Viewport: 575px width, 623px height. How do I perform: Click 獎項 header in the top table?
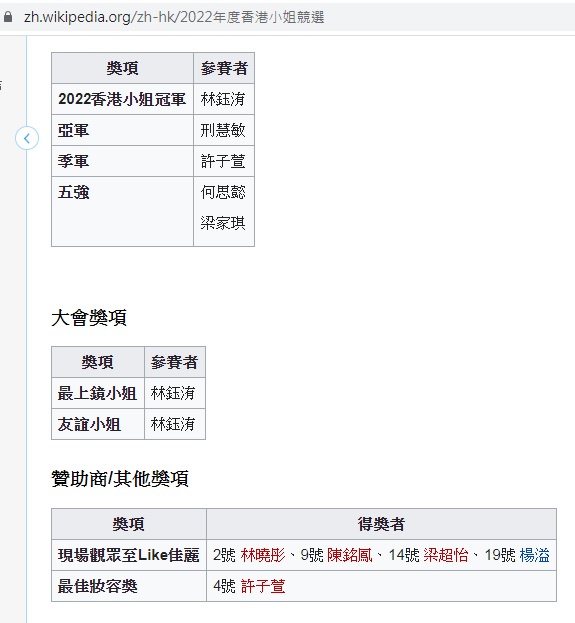coord(122,68)
